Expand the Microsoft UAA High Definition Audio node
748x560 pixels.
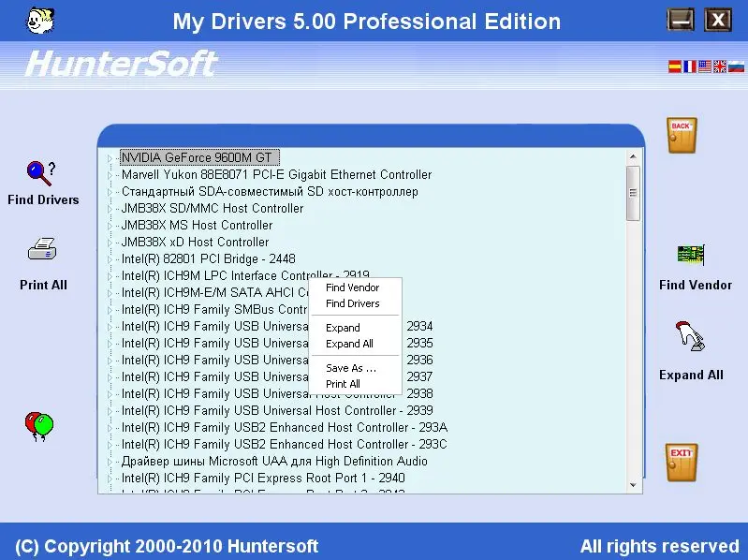pos(110,462)
